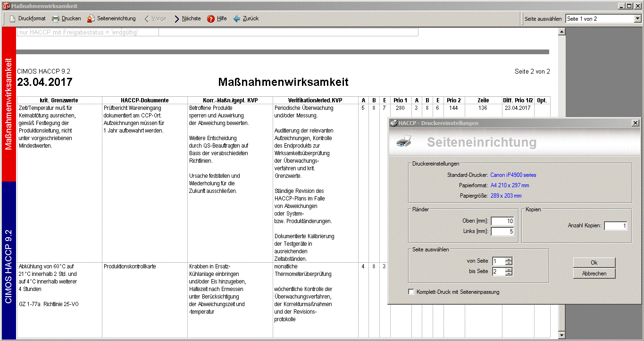Click the Prio 2 value 144
644x341 pixels.
pyautogui.click(x=454, y=108)
